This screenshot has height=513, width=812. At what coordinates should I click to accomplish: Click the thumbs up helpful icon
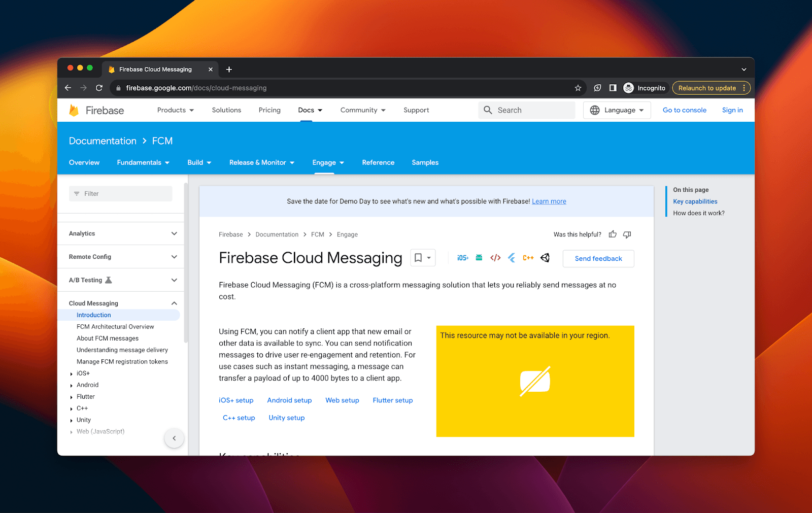coord(613,234)
